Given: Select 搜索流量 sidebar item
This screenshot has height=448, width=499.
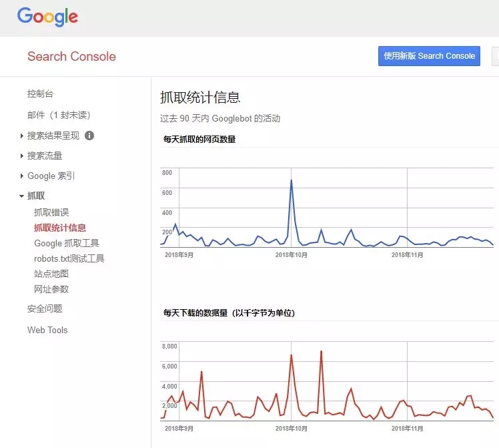Looking at the screenshot, I should click(x=45, y=156).
